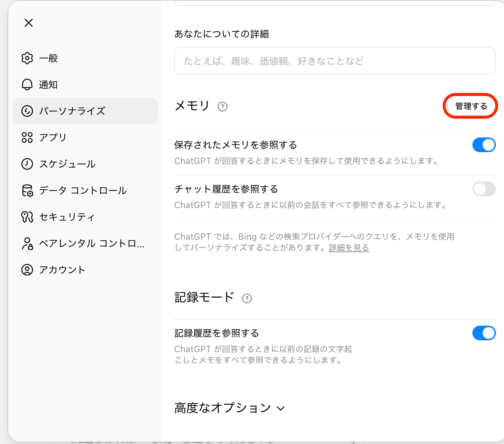504x444 pixels.
Task: Enable the チャット履歴を参照する toggle
Action: coord(484,189)
